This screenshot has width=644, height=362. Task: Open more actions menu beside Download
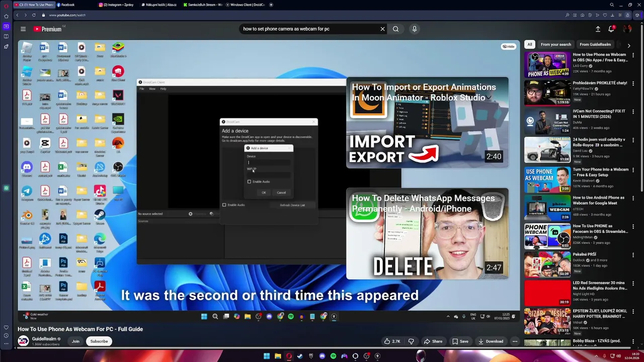[515, 341]
